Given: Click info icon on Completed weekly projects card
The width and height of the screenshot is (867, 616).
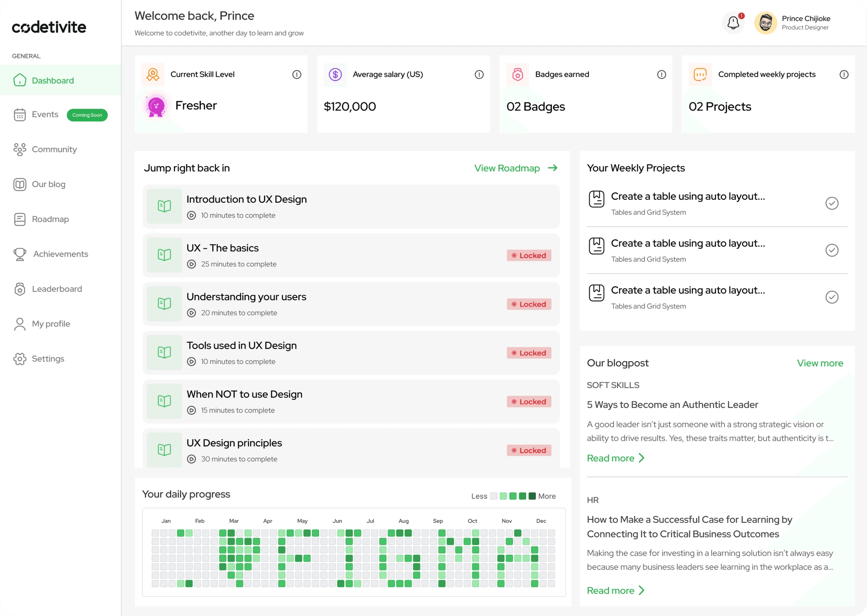Looking at the screenshot, I should [x=844, y=74].
